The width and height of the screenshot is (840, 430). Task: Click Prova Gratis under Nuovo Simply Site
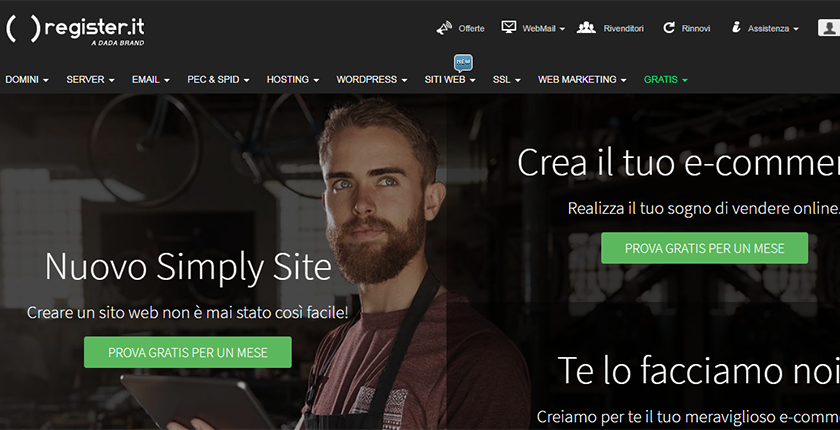(188, 352)
